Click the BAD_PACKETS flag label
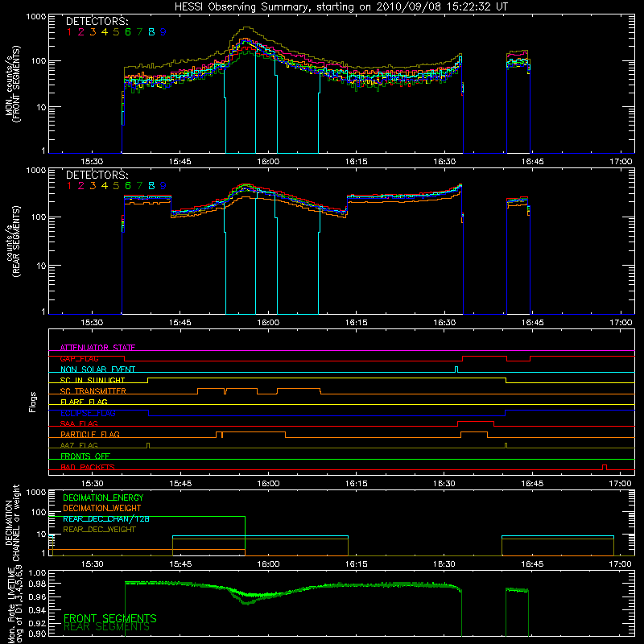Screen dimensions: 644x644 (x=88, y=468)
